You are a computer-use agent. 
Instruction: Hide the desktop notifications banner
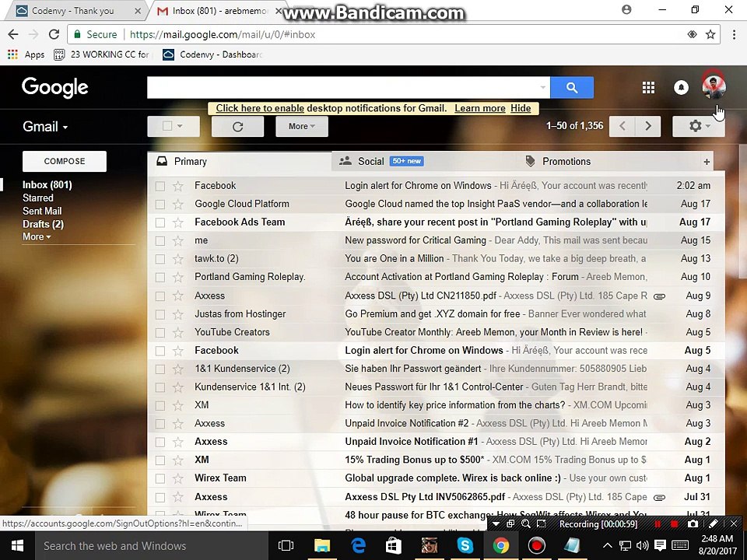[521, 108]
